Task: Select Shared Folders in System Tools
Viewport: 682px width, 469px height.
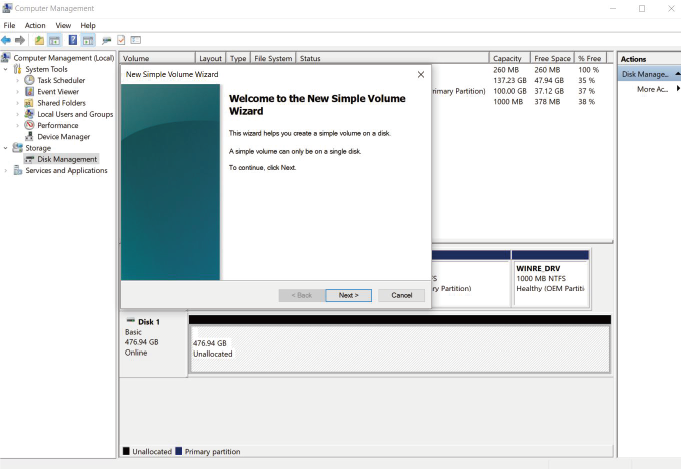Action: [x=61, y=103]
